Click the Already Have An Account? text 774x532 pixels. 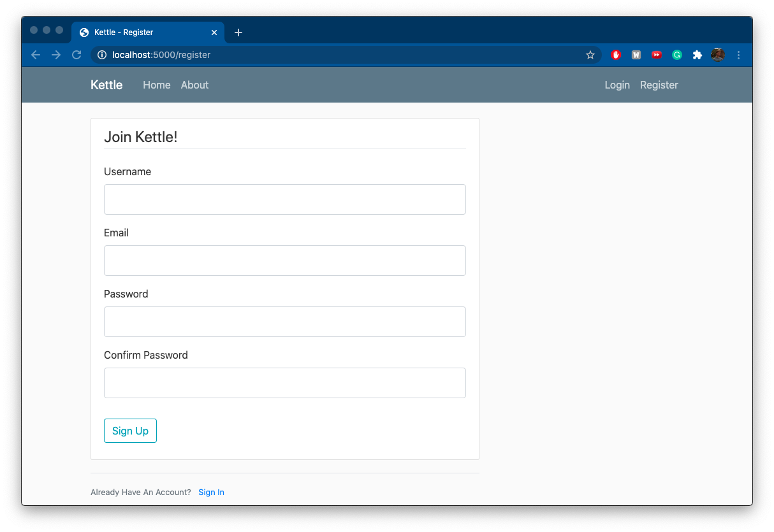click(x=141, y=492)
